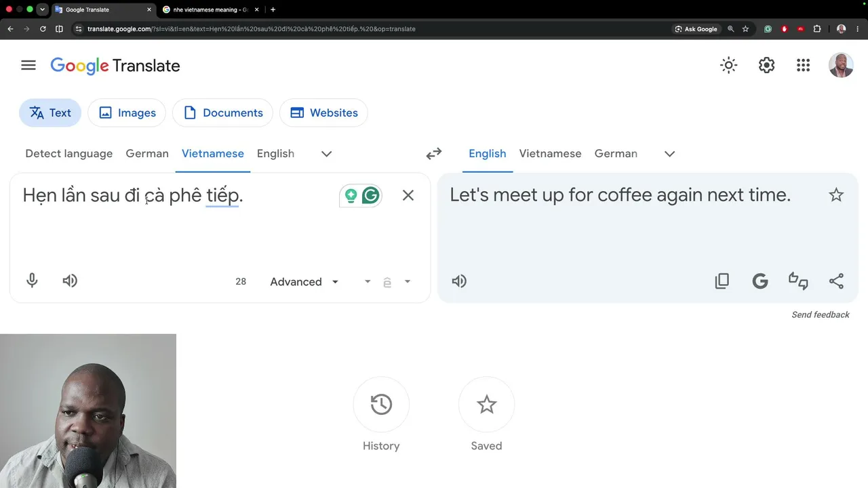This screenshot has width=868, height=488.
Task: View site information icon in address bar
Action: click(78, 29)
